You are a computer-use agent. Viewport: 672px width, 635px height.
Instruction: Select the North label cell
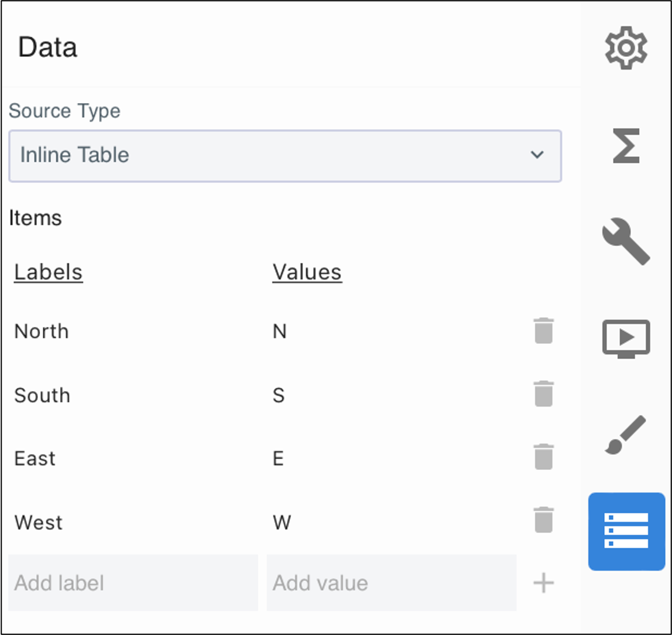[x=42, y=332]
